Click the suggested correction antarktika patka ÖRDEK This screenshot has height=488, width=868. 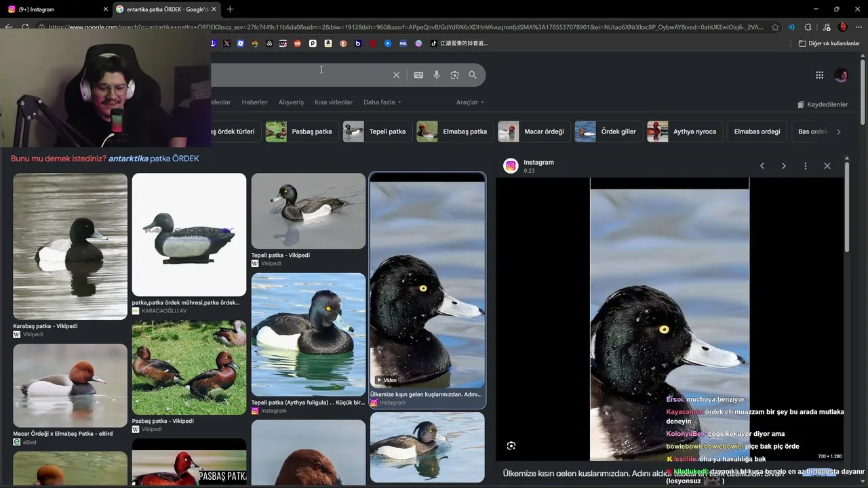pos(153,159)
